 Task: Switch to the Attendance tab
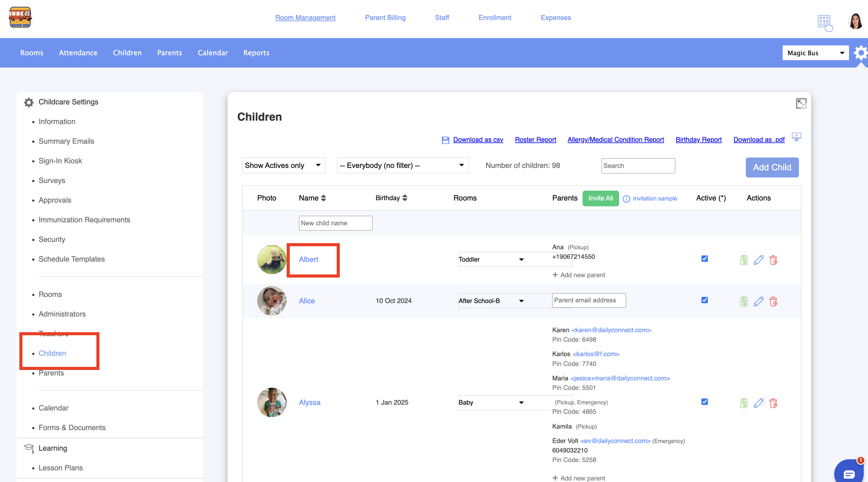78,52
